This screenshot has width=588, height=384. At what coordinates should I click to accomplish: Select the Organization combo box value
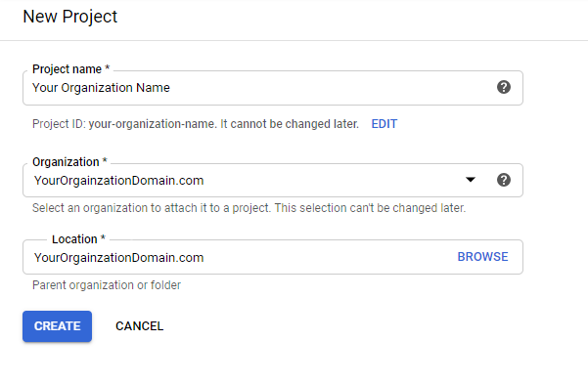point(119,181)
